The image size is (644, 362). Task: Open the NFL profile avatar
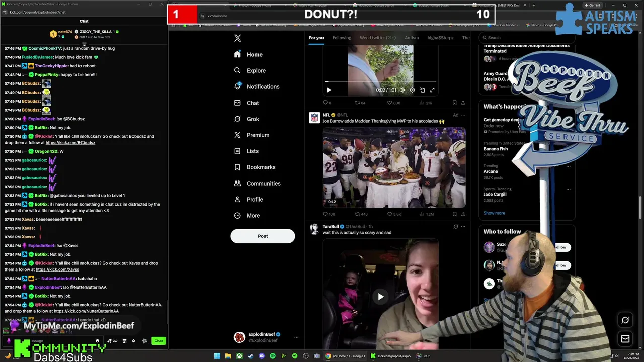point(314,118)
